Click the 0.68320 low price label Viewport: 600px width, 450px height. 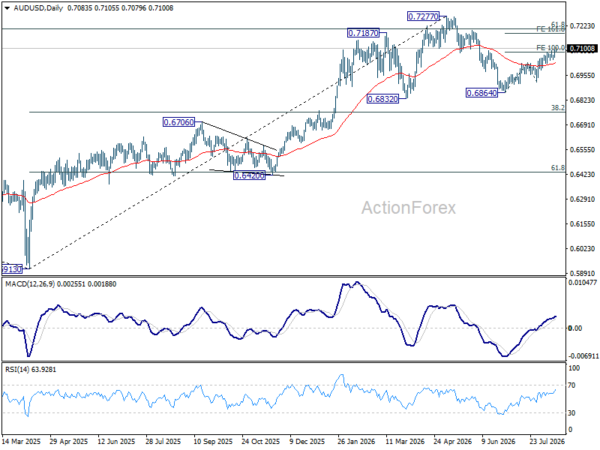(383, 99)
